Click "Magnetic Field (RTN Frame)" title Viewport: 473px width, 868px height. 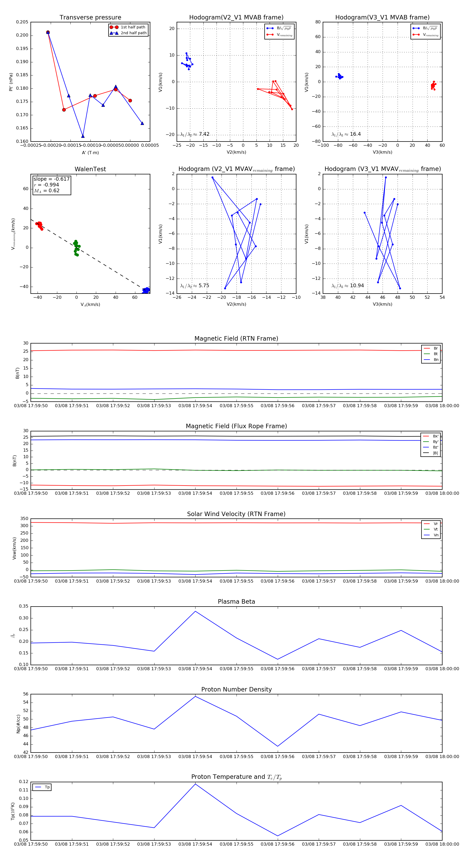pos(236,339)
